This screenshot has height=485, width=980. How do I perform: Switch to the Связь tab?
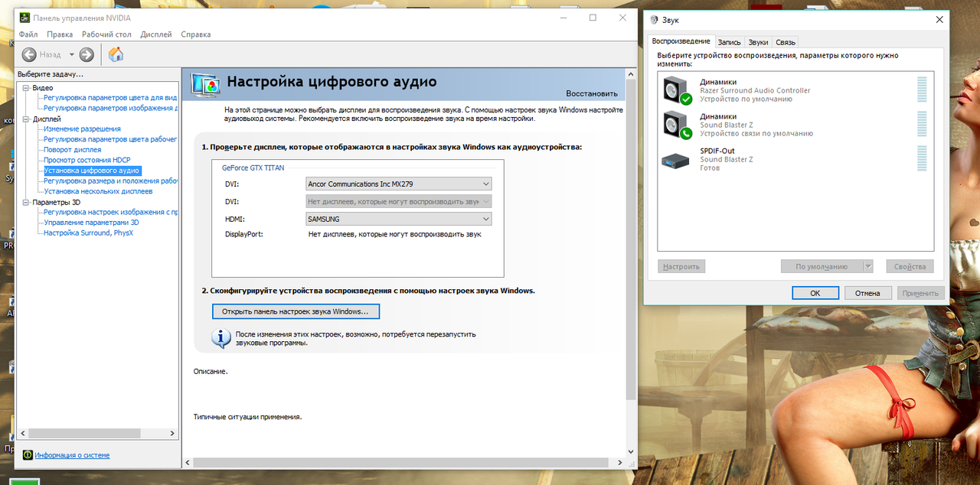786,42
